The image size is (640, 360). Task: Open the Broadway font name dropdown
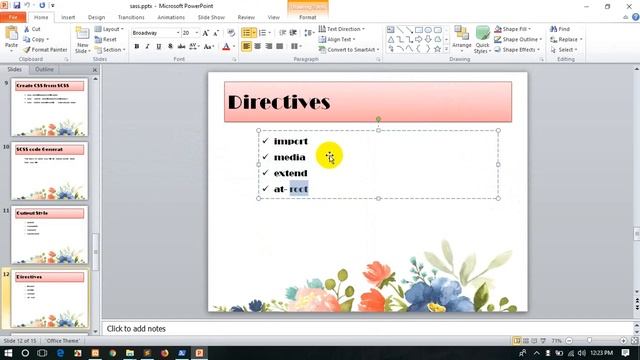click(178, 33)
